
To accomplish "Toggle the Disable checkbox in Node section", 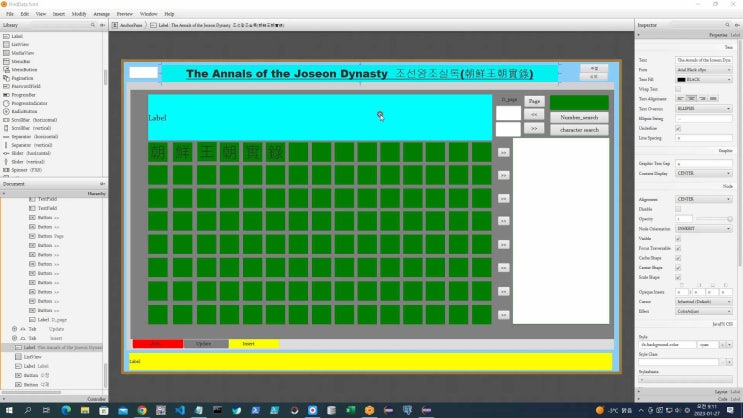I will [679, 208].
